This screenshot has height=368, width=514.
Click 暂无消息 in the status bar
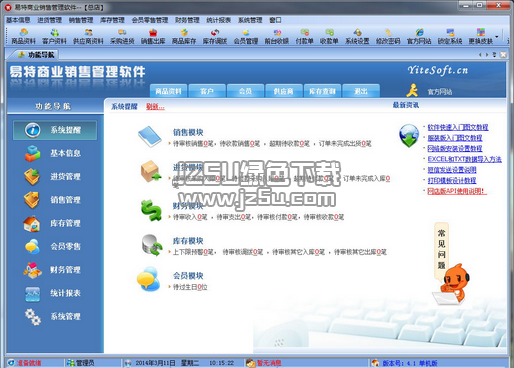click(x=269, y=363)
